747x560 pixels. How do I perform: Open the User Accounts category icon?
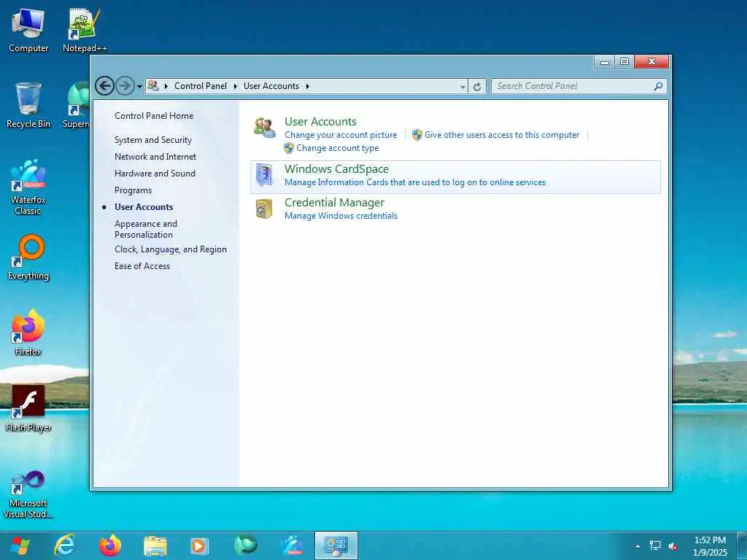click(x=264, y=128)
